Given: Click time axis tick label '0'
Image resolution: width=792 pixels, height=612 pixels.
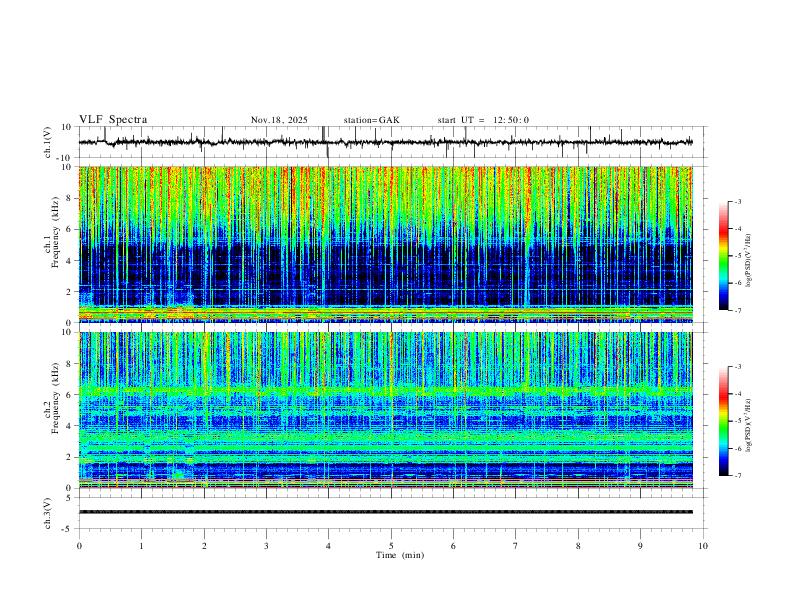Looking at the screenshot, I should [x=79, y=546].
